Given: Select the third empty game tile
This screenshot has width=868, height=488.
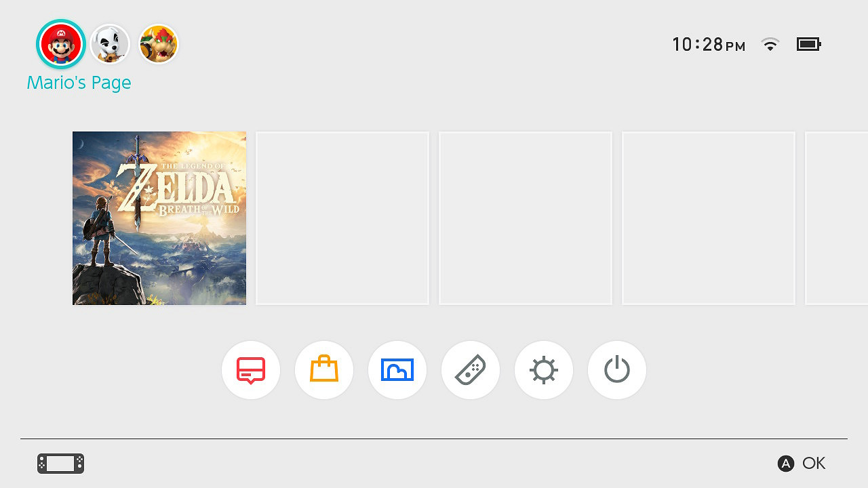Looking at the screenshot, I should (709, 218).
